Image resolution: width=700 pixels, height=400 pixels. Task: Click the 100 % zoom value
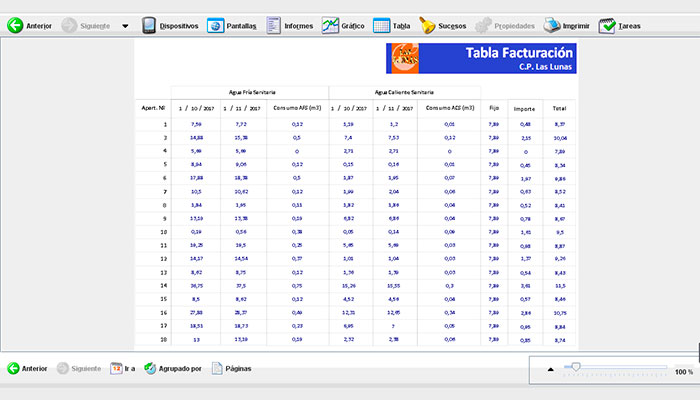pos(683,372)
